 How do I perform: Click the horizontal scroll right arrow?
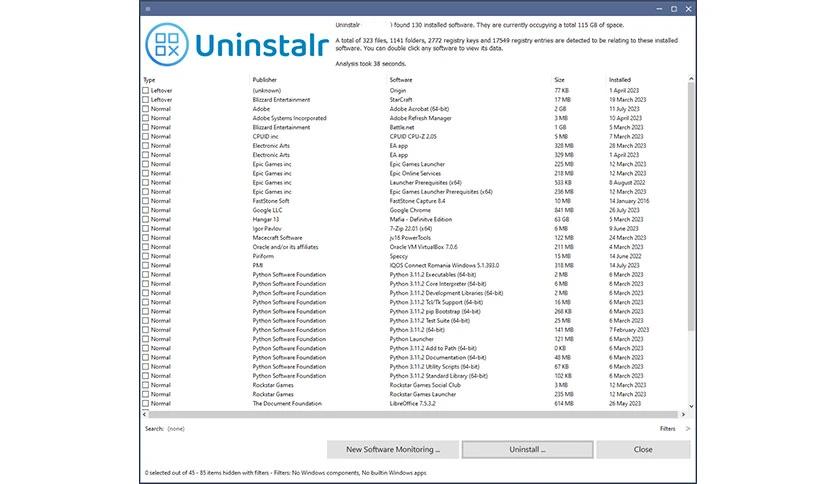(683, 414)
